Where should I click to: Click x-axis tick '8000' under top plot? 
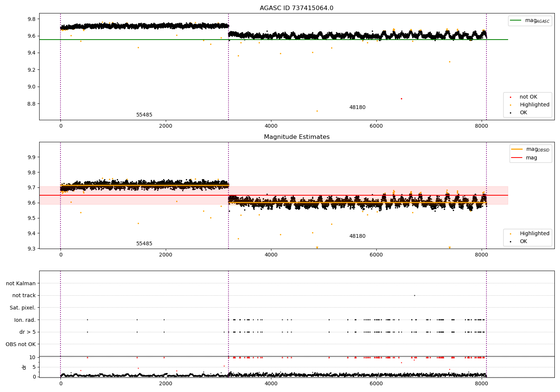tap(482, 126)
